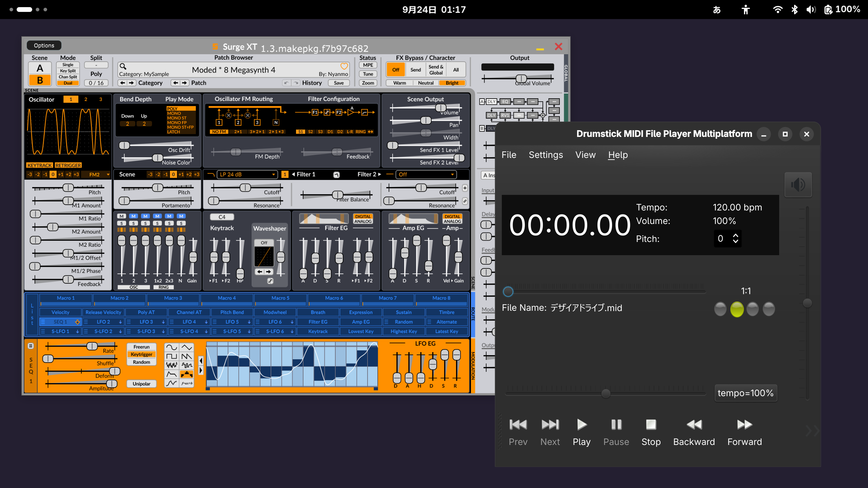Open the Help menu in Drumstick
Image resolution: width=868 pixels, height=488 pixels.
(618, 155)
